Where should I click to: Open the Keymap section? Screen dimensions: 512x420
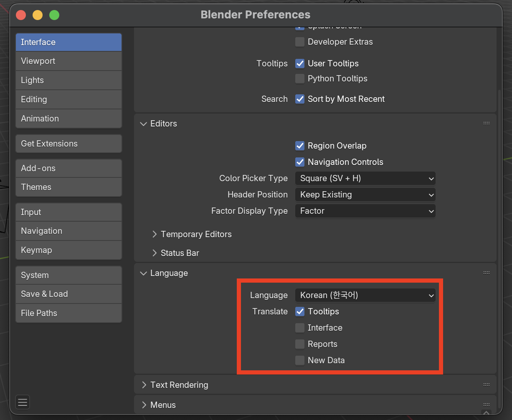tap(69, 250)
